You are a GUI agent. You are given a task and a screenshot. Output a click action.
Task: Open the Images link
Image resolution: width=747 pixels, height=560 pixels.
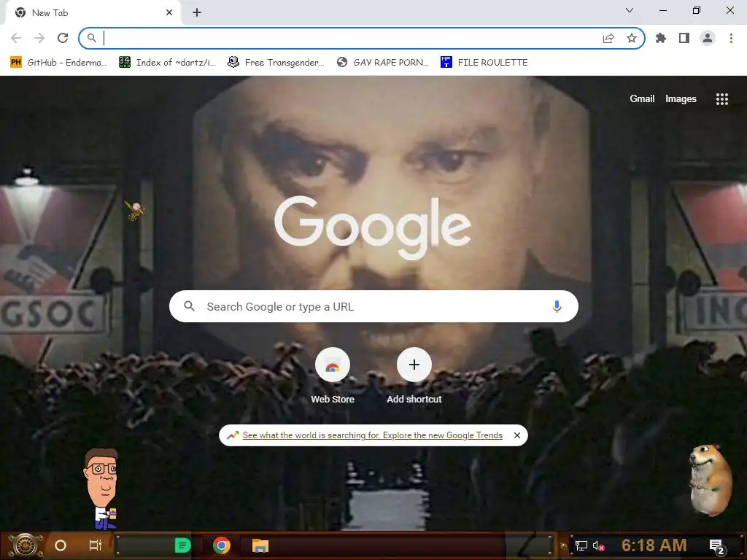pos(681,98)
